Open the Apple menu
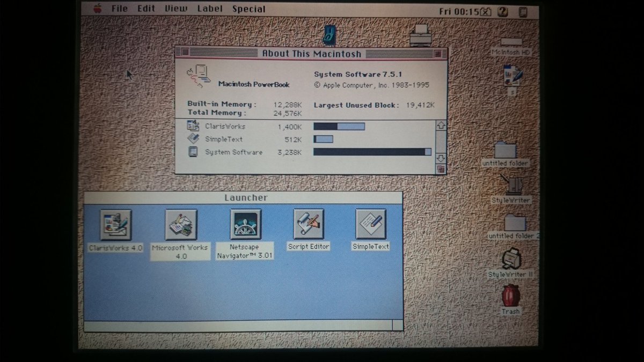The width and height of the screenshot is (644, 362). (98, 9)
